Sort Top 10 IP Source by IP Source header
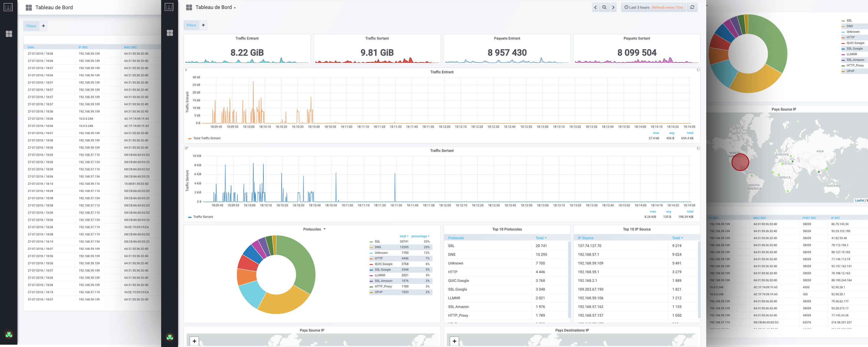This screenshot has height=347, width=868. [x=586, y=238]
